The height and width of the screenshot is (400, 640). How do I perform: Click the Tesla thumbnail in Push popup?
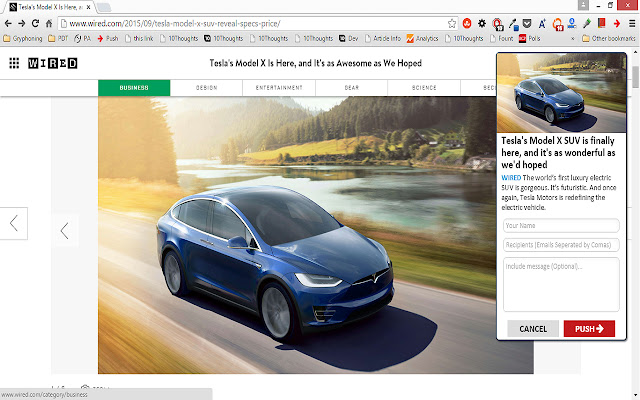(x=561, y=93)
